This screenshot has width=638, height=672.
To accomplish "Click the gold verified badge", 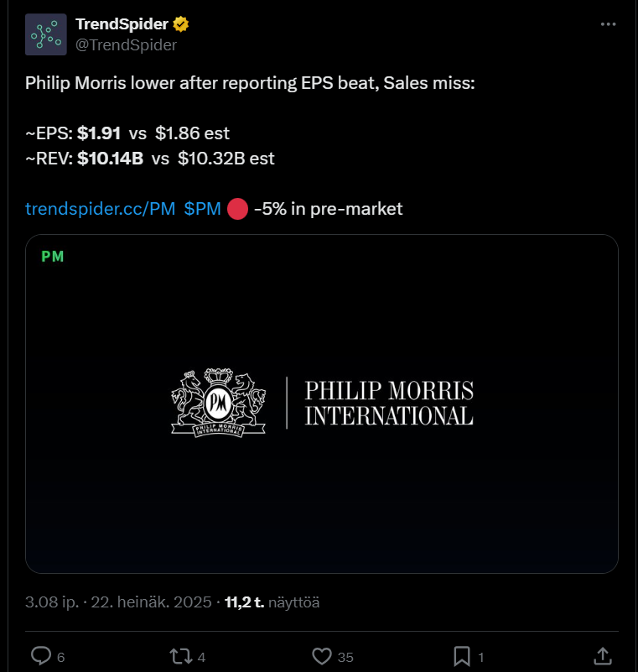I will tap(180, 23).
